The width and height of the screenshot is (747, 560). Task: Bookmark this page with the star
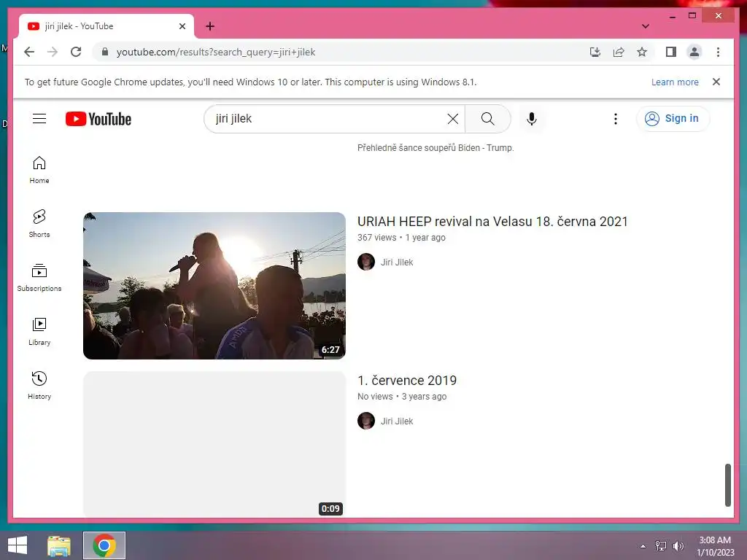(642, 52)
